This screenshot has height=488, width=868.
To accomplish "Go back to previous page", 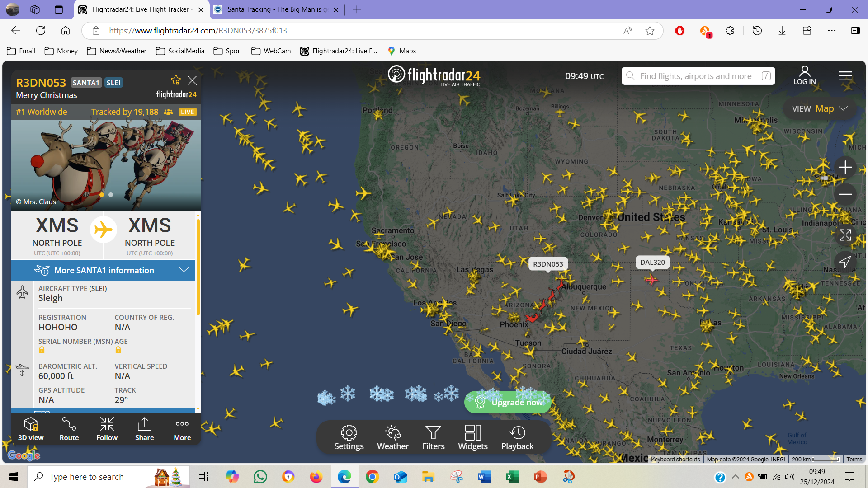I will [16, 31].
